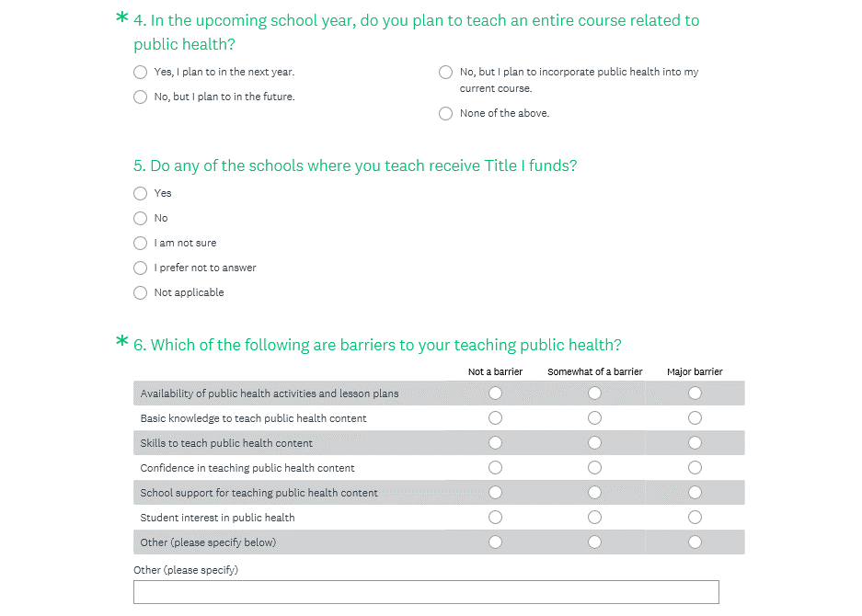Choose 'I prefer not to answer'
Screen dimensions: 862x616
tap(140, 268)
